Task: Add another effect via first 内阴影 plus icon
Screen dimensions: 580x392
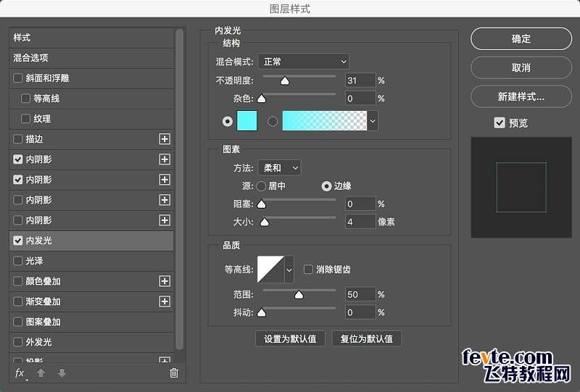Action: 165,159
